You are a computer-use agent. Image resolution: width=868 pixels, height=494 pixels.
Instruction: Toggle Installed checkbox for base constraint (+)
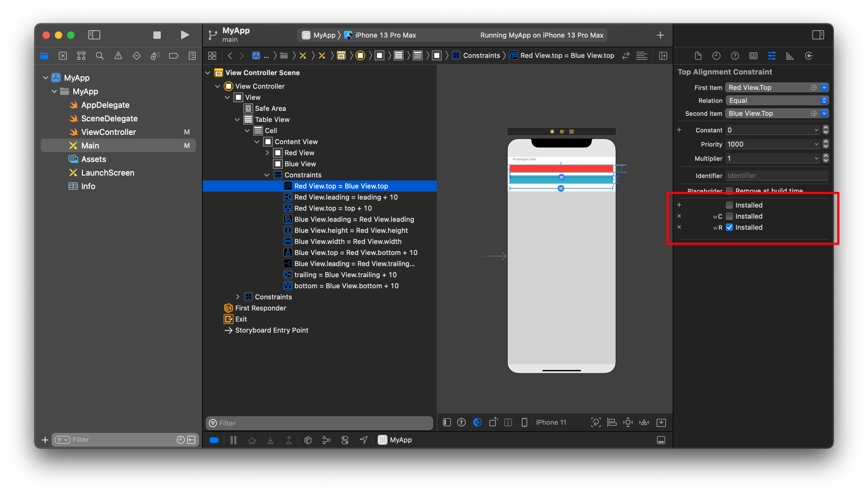[730, 204]
